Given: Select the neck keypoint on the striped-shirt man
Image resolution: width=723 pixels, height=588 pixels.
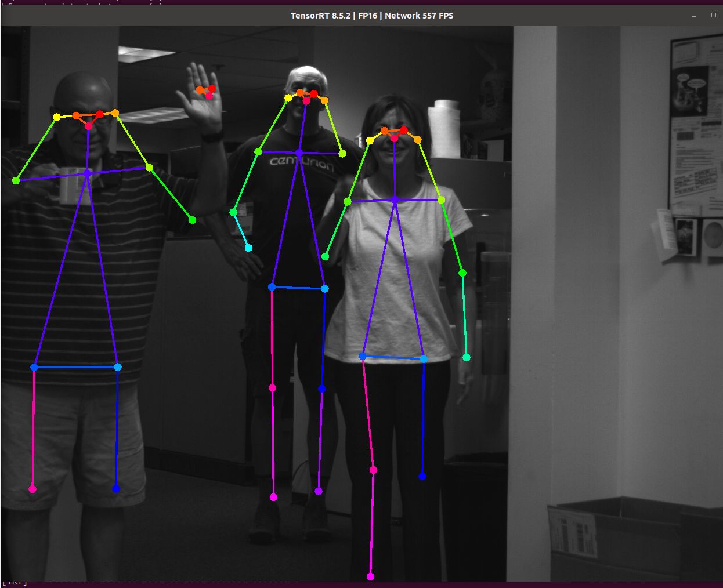Looking at the screenshot, I should click(87, 173).
